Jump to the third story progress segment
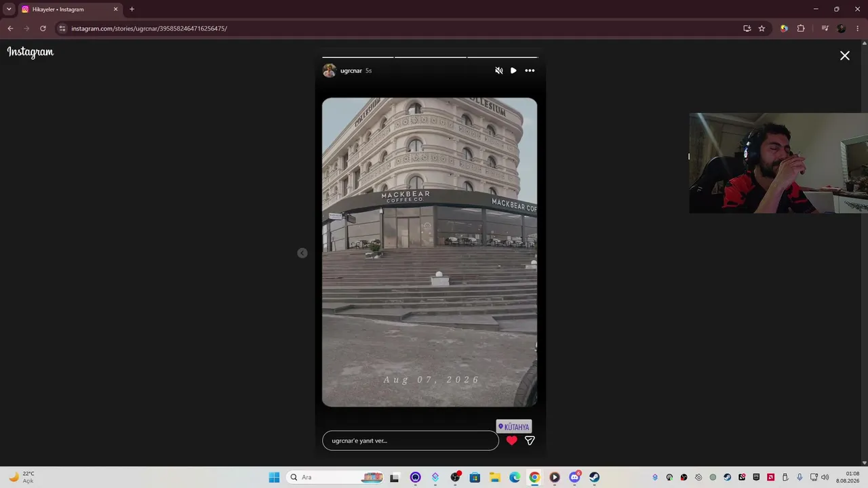This screenshot has height=488, width=868. 502,57
